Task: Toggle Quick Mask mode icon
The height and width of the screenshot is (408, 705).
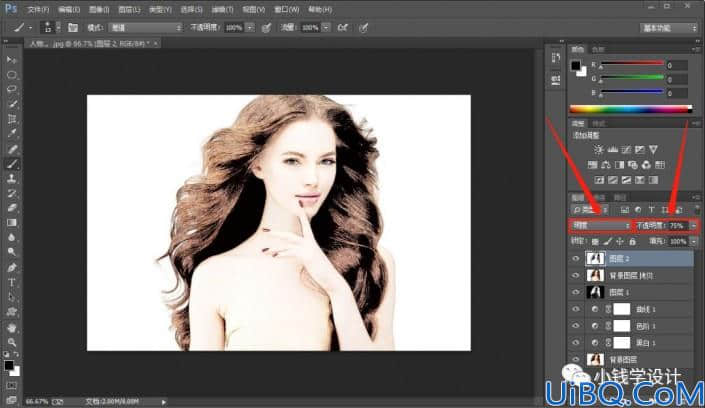Action: click(12, 386)
